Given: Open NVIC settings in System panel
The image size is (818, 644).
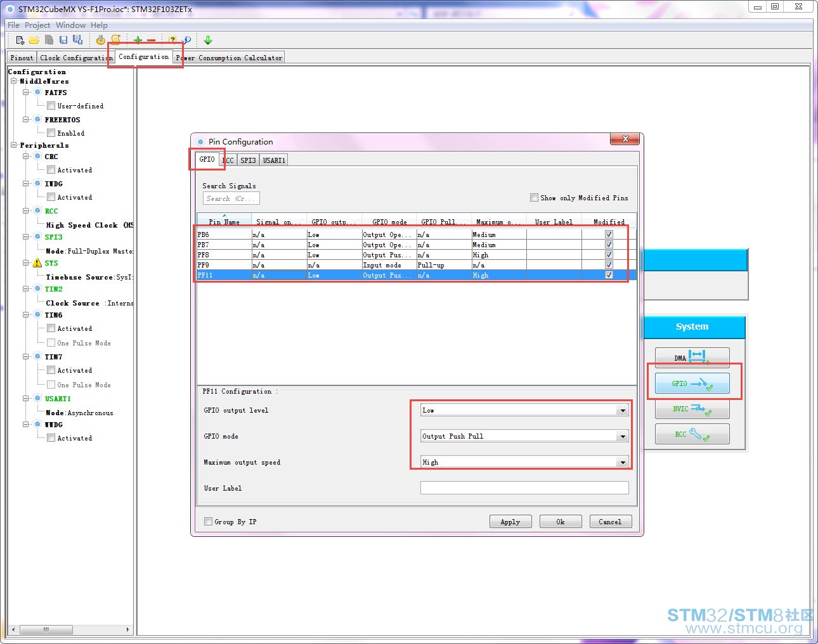Looking at the screenshot, I should point(692,409).
